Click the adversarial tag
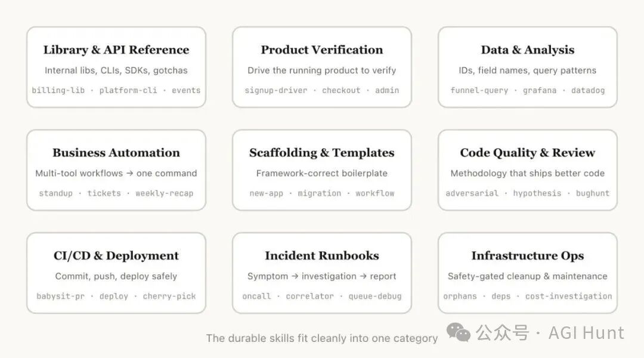 (472, 193)
